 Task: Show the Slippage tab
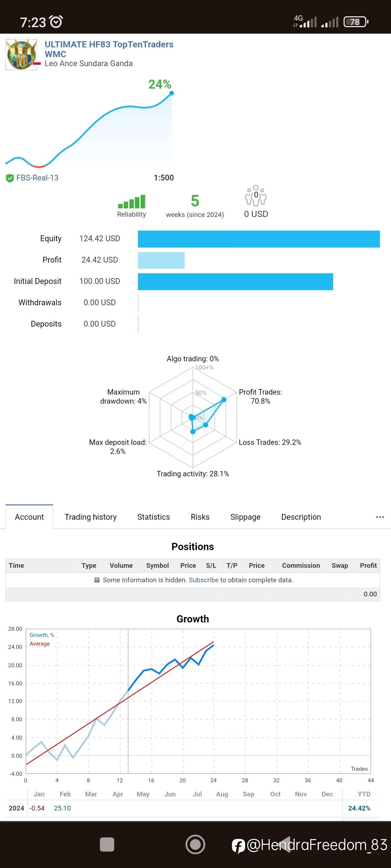[245, 517]
